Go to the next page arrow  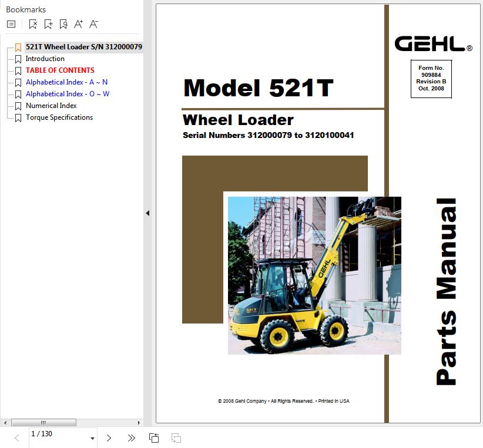pos(109,438)
